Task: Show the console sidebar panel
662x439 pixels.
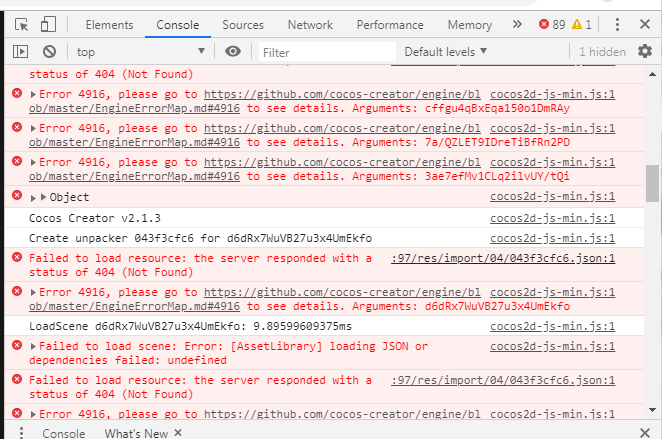Action: coord(20,51)
